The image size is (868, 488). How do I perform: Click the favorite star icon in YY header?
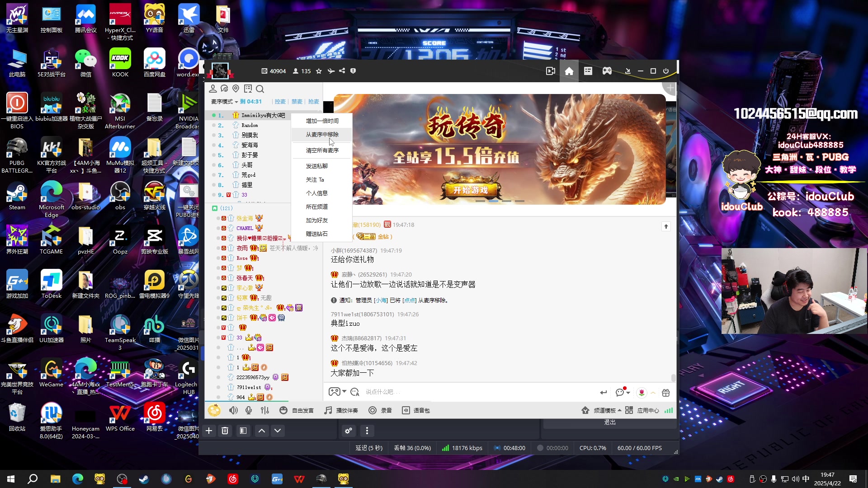click(319, 71)
